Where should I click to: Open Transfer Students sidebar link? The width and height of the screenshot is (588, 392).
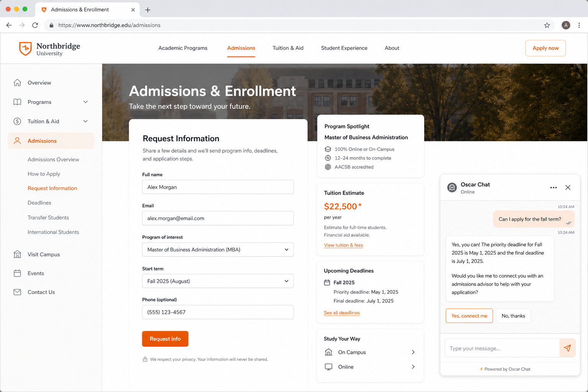click(x=48, y=217)
